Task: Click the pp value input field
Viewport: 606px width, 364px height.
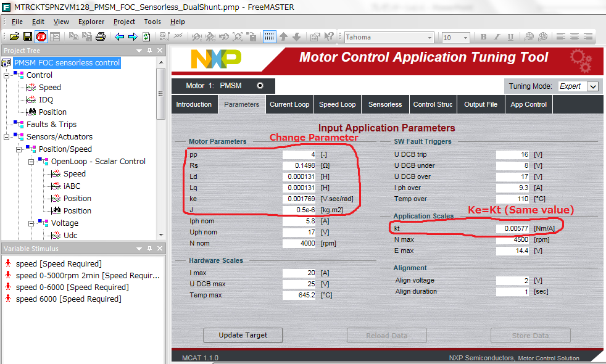Action: (x=299, y=155)
